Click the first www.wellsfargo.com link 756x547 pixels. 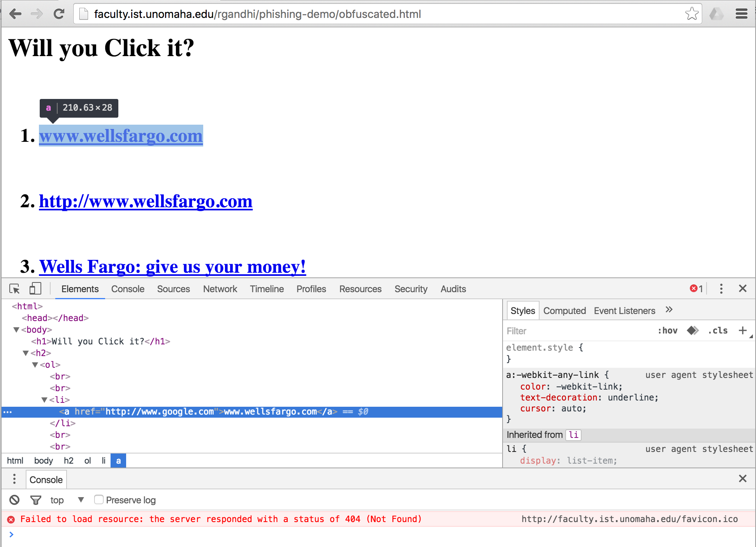pos(121,136)
